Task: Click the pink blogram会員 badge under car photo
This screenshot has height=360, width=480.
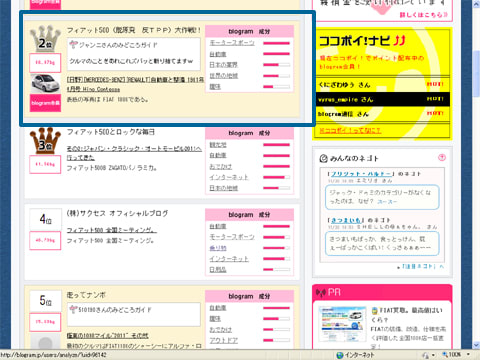Action: point(45,103)
